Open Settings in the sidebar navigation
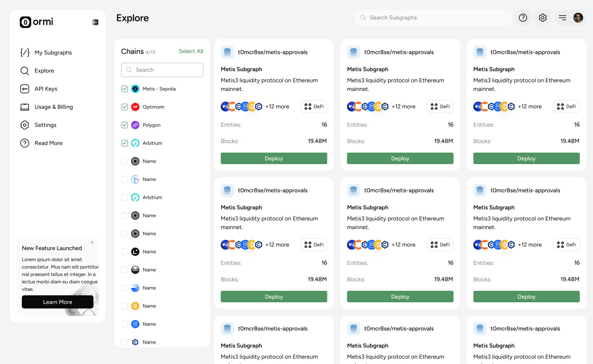The image size is (593, 364). pyautogui.click(x=45, y=125)
